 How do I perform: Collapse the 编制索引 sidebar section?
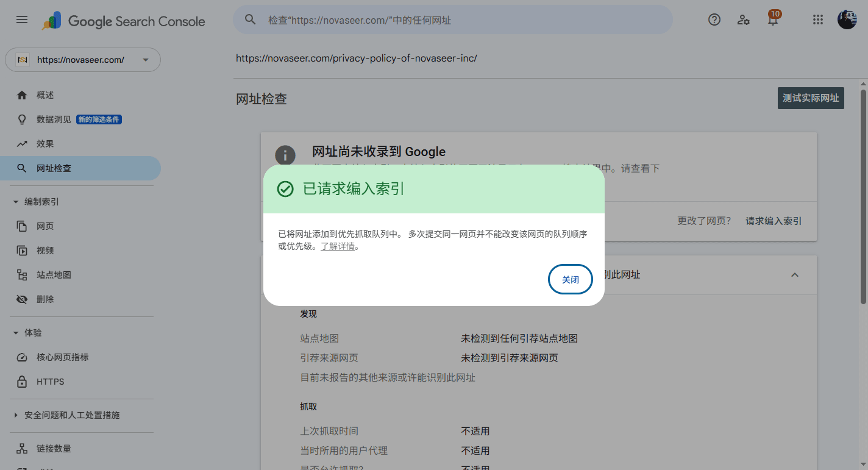click(x=16, y=202)
